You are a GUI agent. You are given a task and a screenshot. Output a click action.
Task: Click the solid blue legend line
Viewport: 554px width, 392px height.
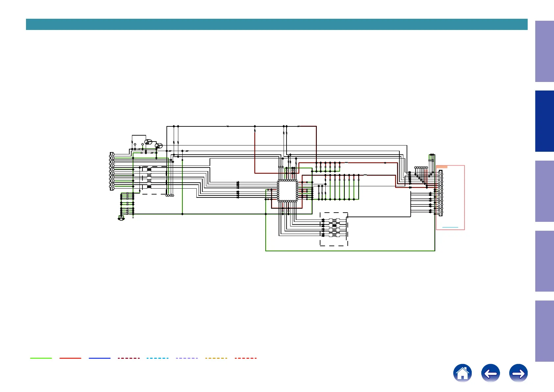click(x=100, y=358)
